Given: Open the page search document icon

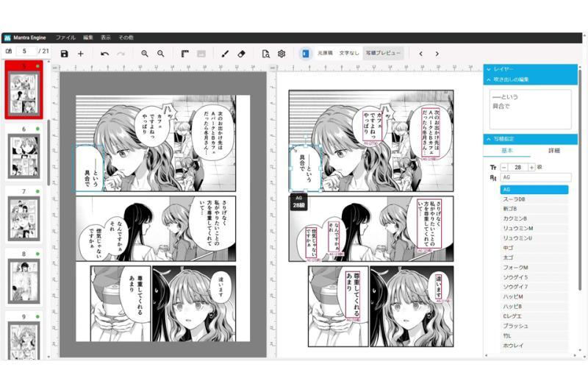Looking at the screenshot, I should coord(265,54).
